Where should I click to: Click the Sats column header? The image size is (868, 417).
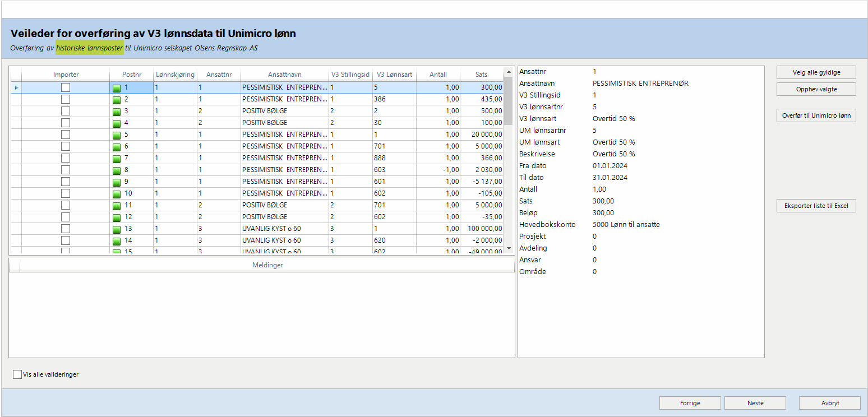[x=481, y=75]
